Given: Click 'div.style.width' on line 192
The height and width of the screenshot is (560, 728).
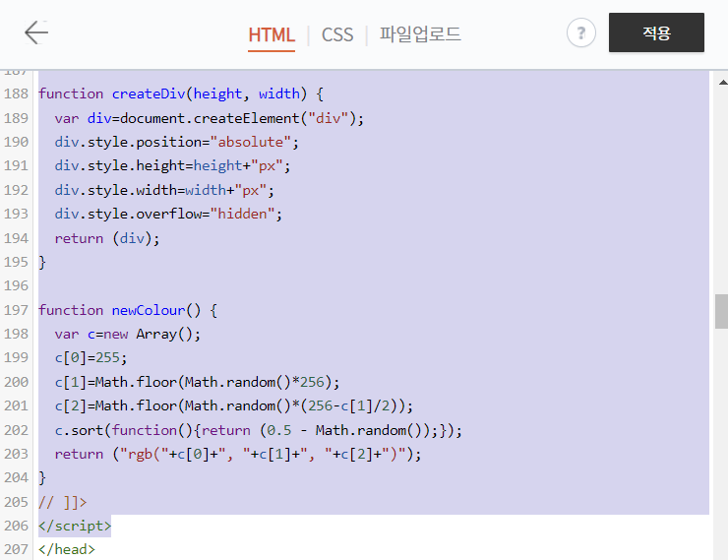Looking at the screenshot, I should click(116, 190).
